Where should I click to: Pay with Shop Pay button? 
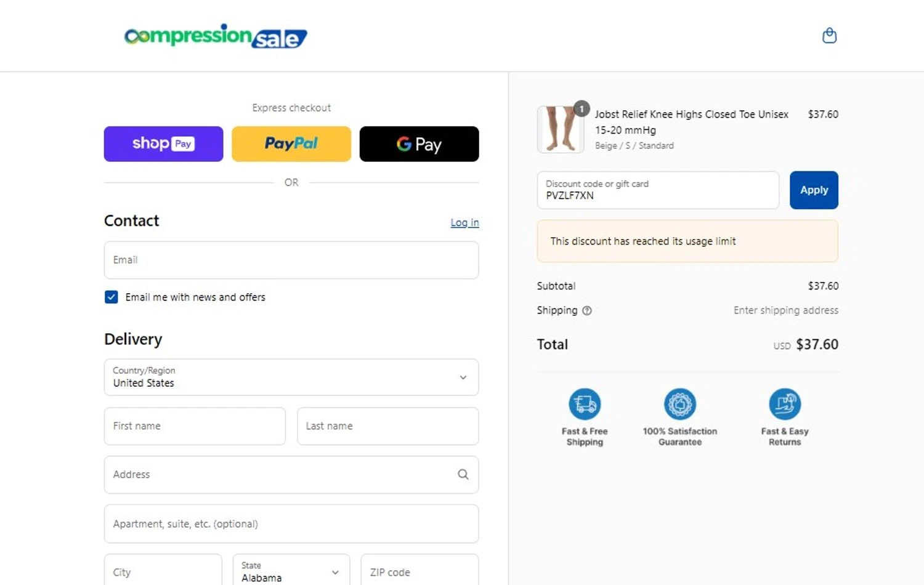tap(163, 144)
